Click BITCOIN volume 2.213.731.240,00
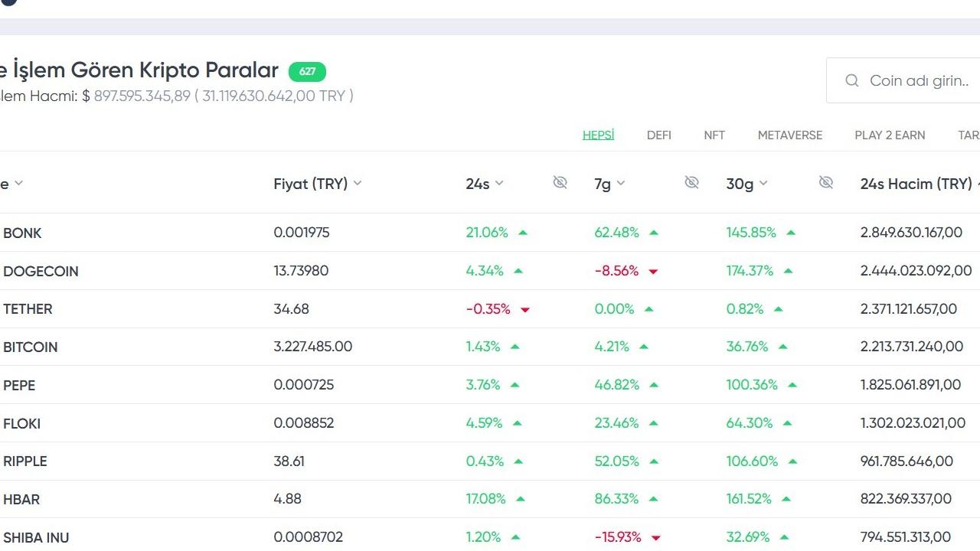Image resolution: width=980 pixels, height=551 pixels. pyautogui.click(x=912, y=347)
